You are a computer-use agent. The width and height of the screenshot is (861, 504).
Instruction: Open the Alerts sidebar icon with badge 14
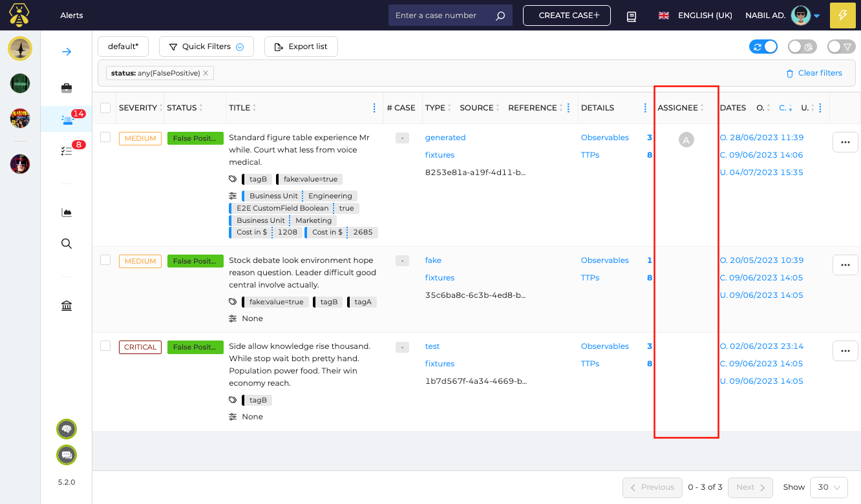(x=67, y=120)
